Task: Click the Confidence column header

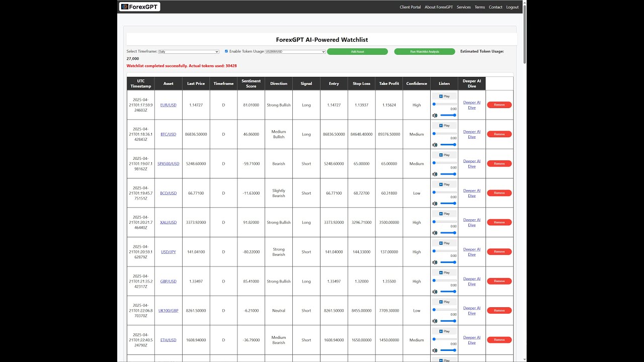Action: click(417, 83)
